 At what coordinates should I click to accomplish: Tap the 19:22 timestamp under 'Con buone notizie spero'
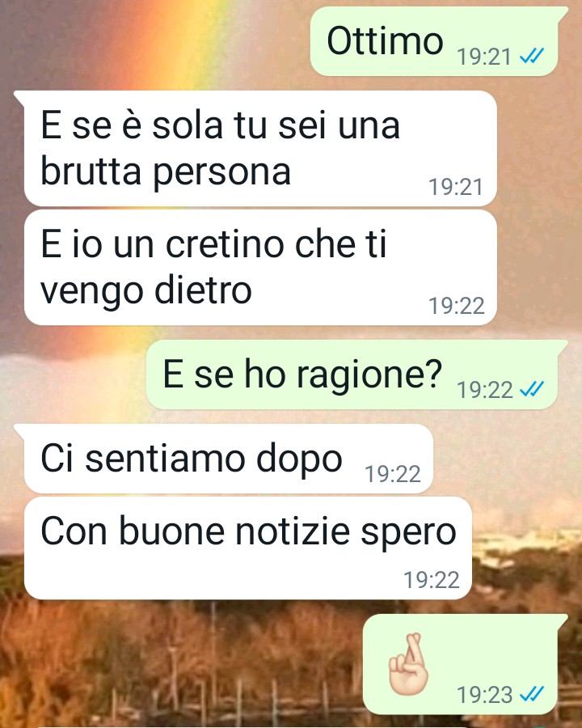click(431, 579)
